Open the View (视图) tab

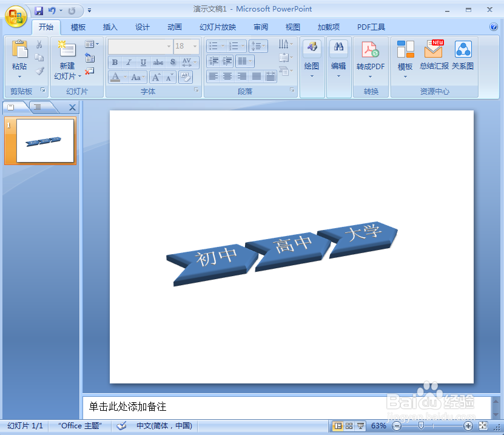click(x=293, y=27)
